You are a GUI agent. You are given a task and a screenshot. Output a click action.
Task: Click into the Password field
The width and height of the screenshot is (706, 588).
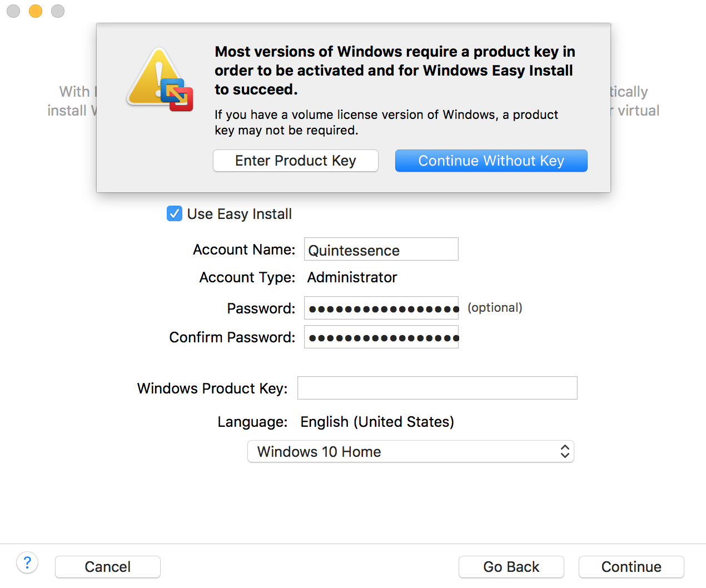pos(381,308)
